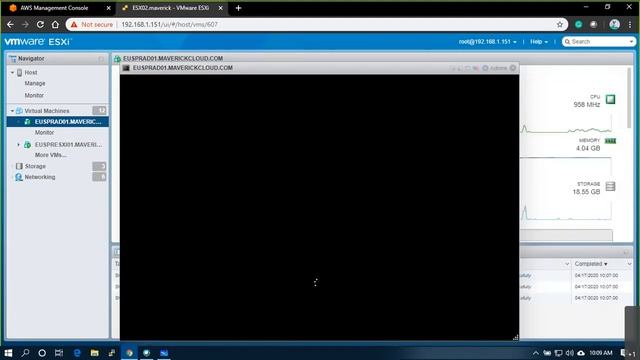Screen dimensions: 640x360
Task: Click the Networking count badge
Action: click(99, 177)
